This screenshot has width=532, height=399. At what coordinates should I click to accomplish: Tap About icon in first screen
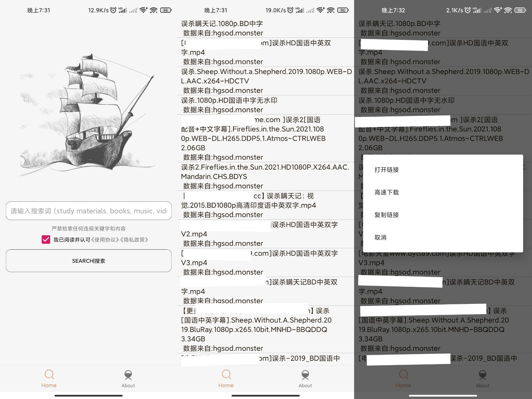(128, 375)
